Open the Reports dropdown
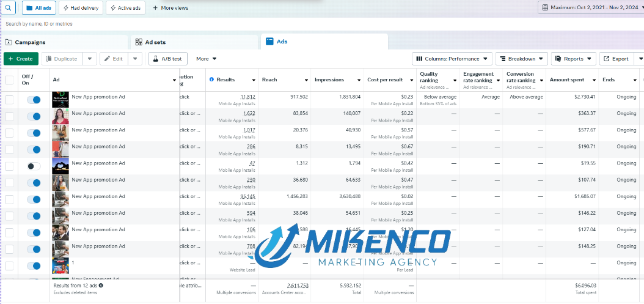Image resolution: width=644 pixels, height=304 pixels. (573, 59)
